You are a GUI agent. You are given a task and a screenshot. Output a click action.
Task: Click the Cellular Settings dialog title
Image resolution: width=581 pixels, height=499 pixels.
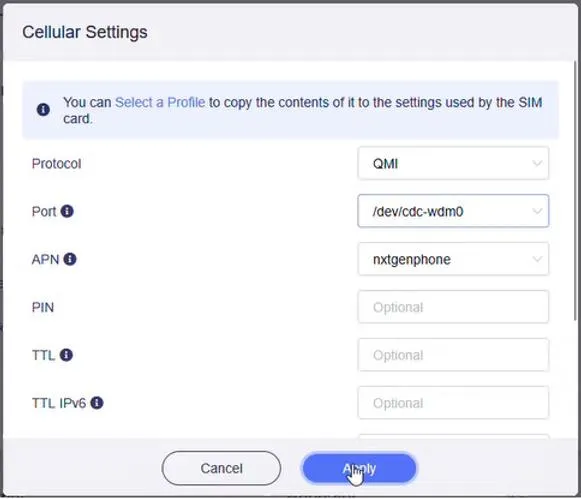[x=85, y=32]
